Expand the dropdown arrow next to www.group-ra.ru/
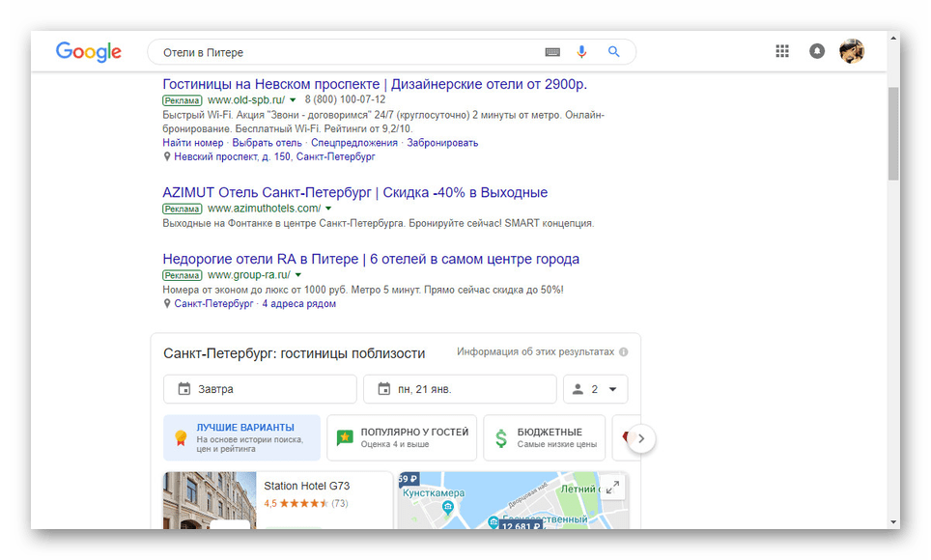931x560 pixels. 298,275
